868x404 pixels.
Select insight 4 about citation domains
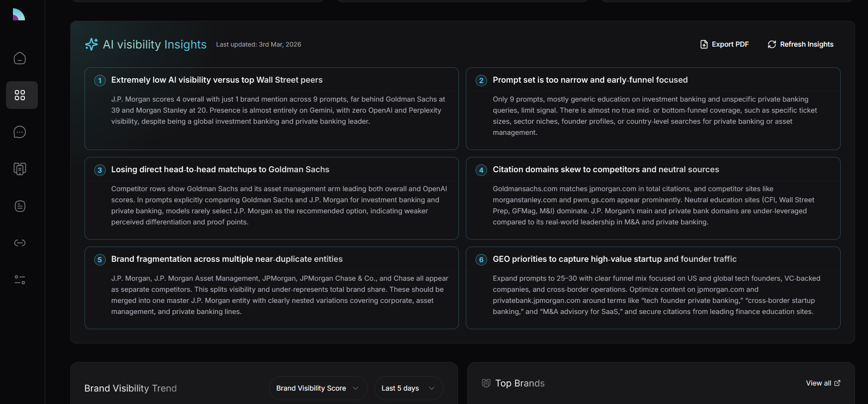pyautogui.click(x=653, y=198)
